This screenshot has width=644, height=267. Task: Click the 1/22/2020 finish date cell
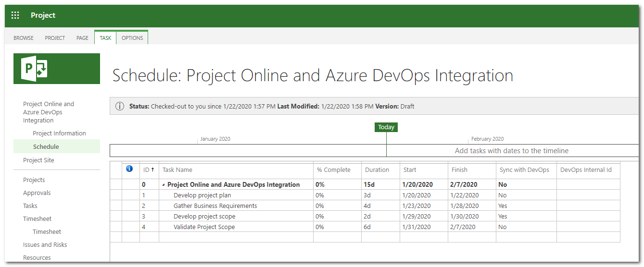[472, 195]
